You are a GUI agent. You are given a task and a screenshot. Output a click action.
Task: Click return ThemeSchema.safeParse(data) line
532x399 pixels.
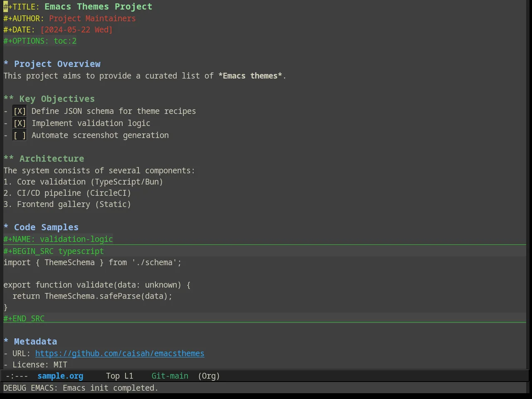92,296
